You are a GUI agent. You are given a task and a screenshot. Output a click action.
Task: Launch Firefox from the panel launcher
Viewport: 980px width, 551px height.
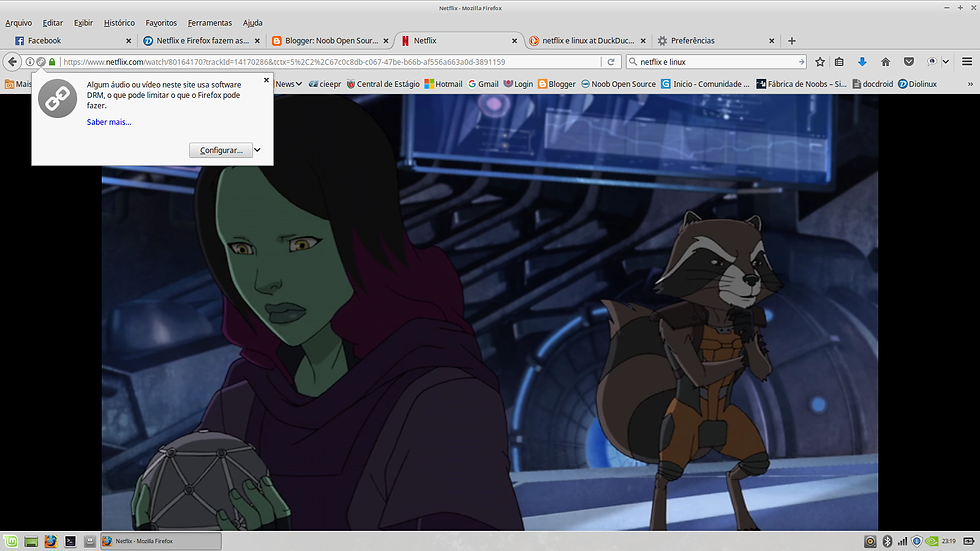tap(51, 542)
